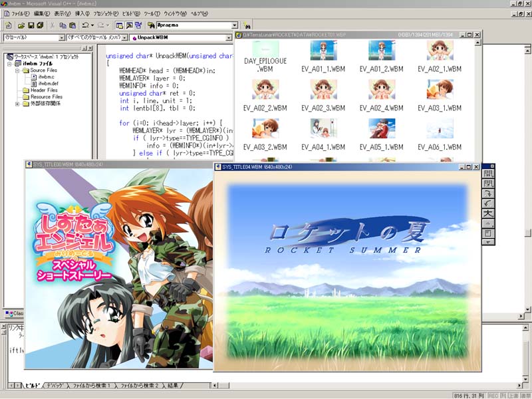532x399 pixels.
Task: Select ifwbm.c in the file tree
Action: pyautogui.click(x=46, y=76)
